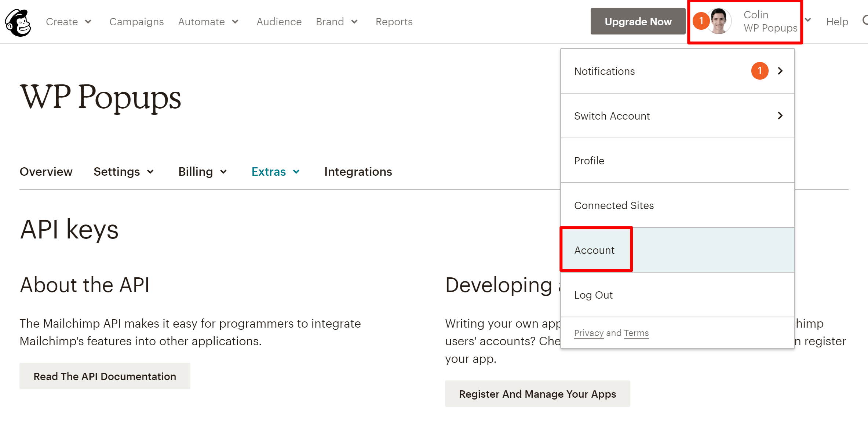
Task: Expand the Brand dropdown
Action: [336, 22]
